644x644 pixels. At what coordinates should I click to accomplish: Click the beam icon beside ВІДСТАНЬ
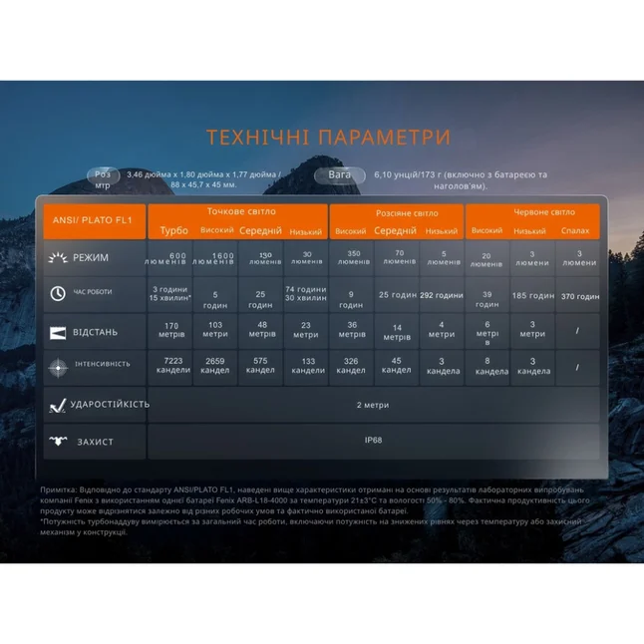pyautogui.click(x=58, y=333)
